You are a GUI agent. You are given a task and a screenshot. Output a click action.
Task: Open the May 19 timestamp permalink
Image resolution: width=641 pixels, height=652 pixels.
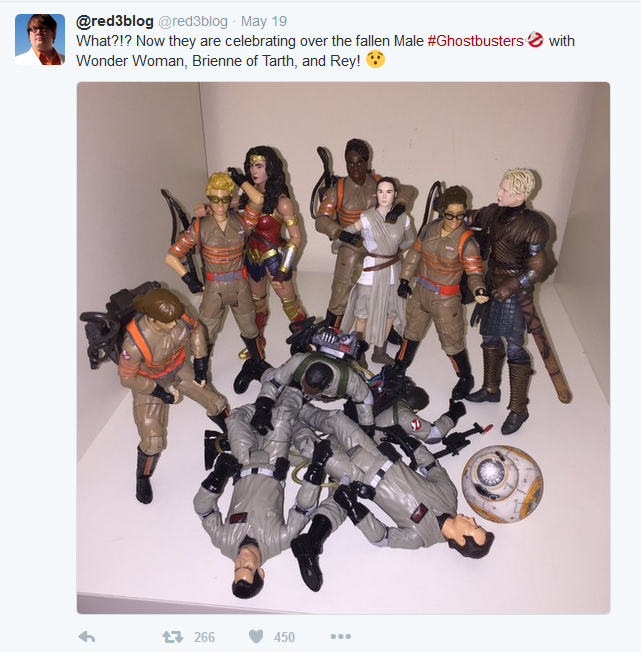264,21
